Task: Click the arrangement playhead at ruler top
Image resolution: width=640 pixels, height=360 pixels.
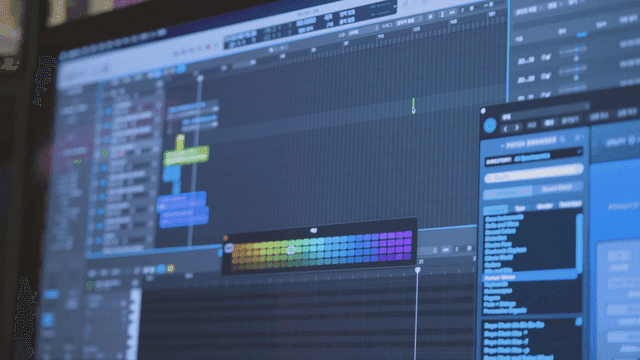Action: (x=200, y=78)
